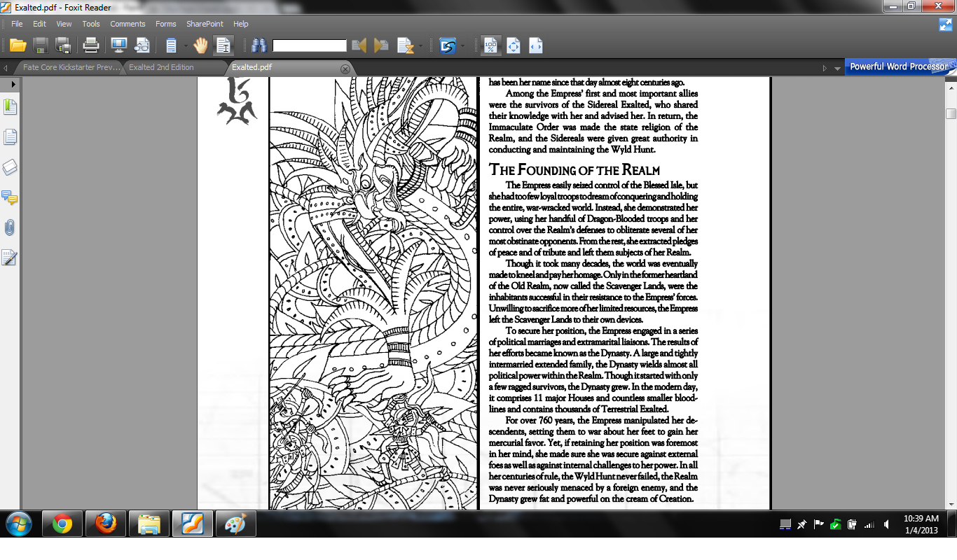Open the Comments menu
Screen dimensions: 957x560
pos(128,24)
